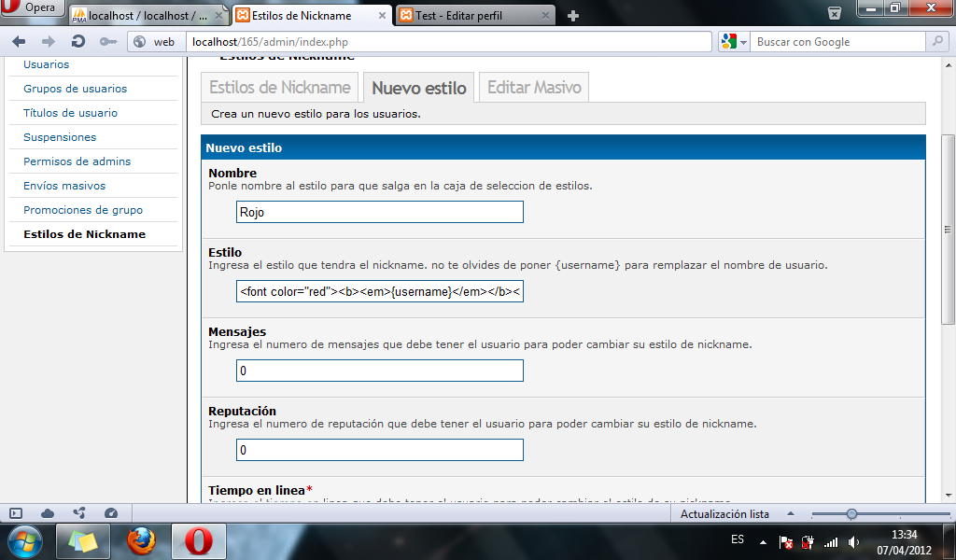956x560 pixels.
Task: Go to Promociones de grupo link
Action: pos(83,210)
